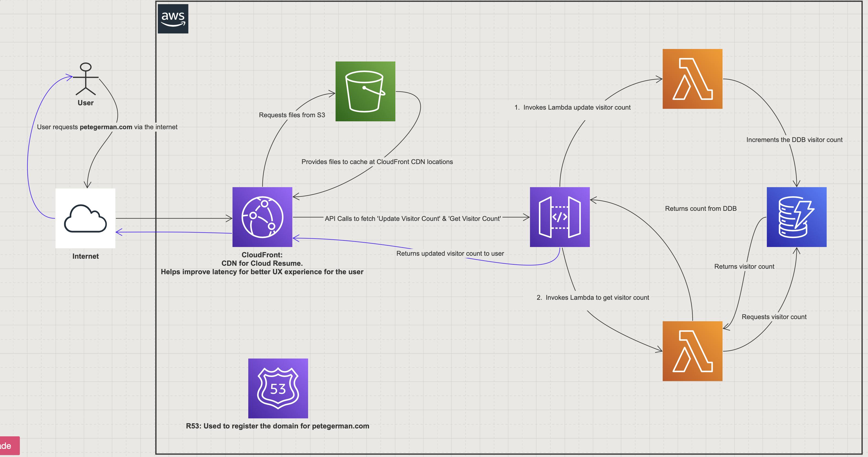Viewport: 868px width, 457px height.
Task: Click 'API Calls to fetch' edge label
Action: [413, 218]
